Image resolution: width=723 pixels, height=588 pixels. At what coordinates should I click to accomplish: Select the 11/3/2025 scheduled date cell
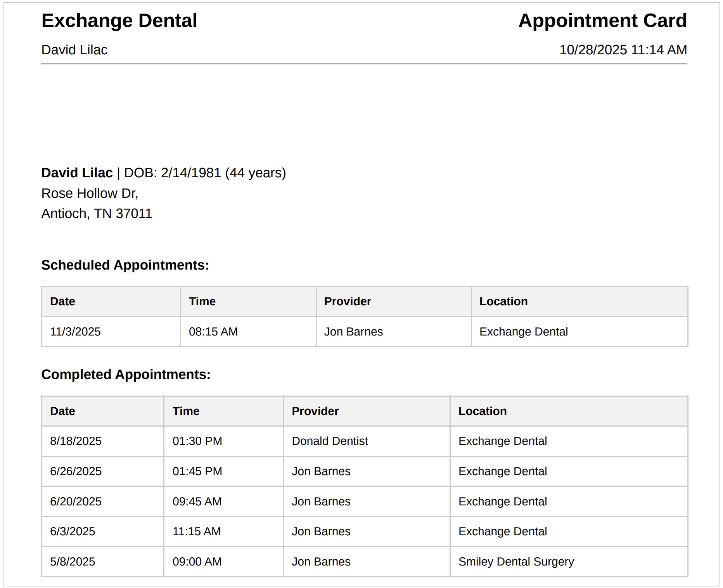[x=75, y=332]
